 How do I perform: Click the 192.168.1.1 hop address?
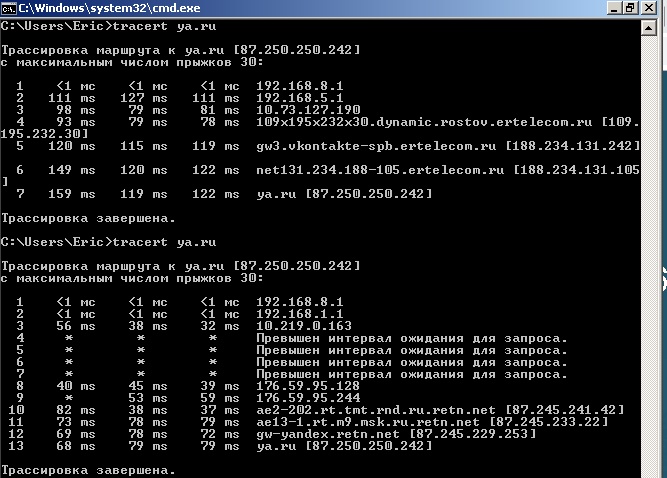[x=299, y=314]
